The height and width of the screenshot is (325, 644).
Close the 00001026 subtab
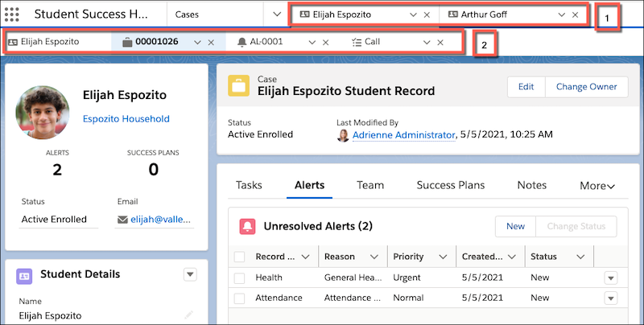point(211,43)
